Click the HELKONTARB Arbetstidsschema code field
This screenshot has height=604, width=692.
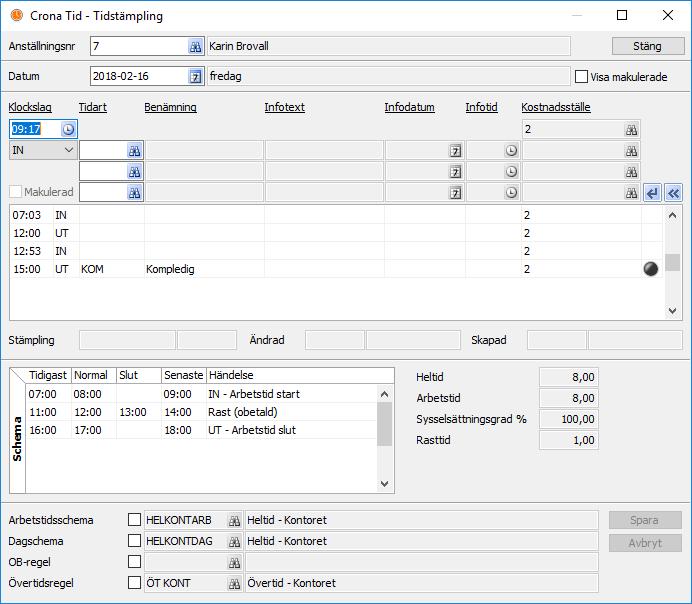point(186,520)
